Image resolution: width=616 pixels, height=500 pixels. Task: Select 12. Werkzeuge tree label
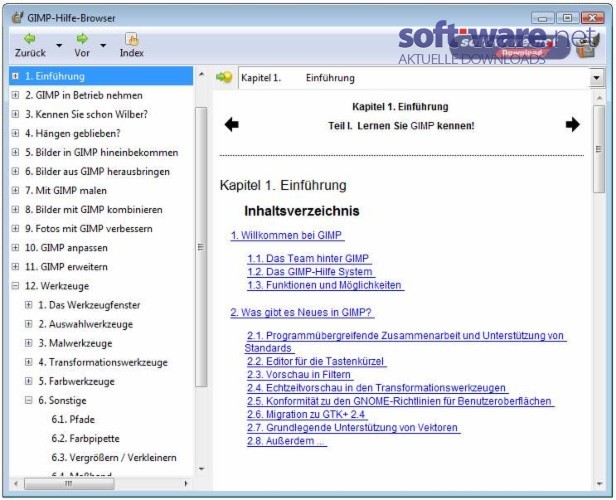(x=57, y=286)
